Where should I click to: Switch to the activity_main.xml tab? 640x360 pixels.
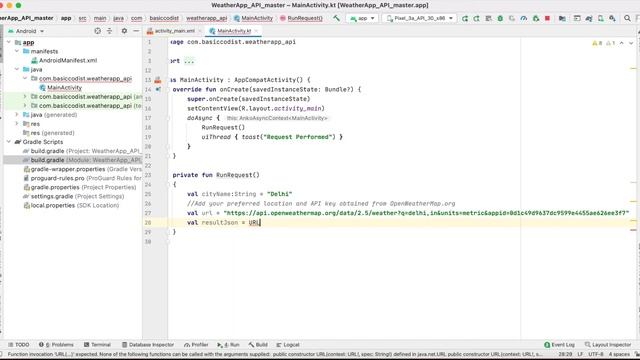pos(174,31)
